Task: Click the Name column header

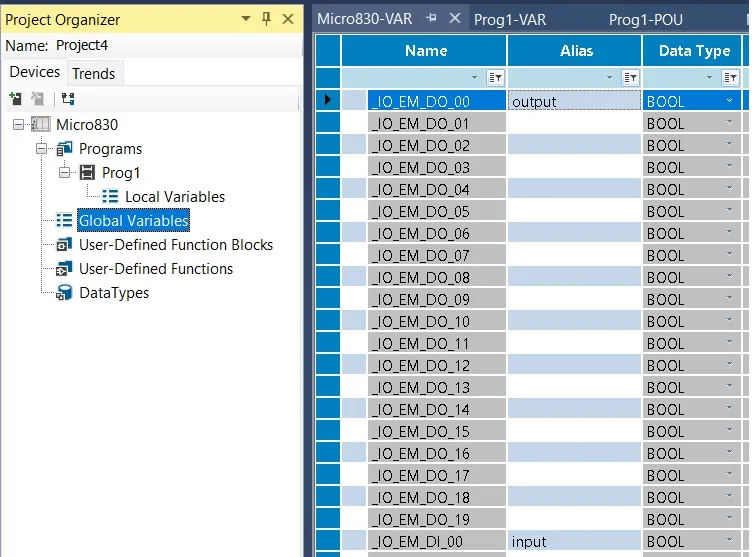Action: [x=424, y=50]
